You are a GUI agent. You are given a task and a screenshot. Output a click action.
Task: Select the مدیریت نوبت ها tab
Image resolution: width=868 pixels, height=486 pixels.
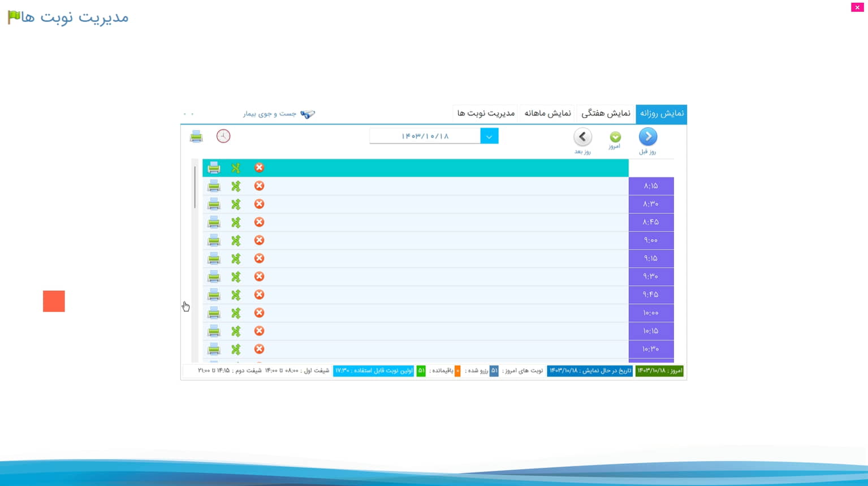pyautogui.click(x=486, y=114)
